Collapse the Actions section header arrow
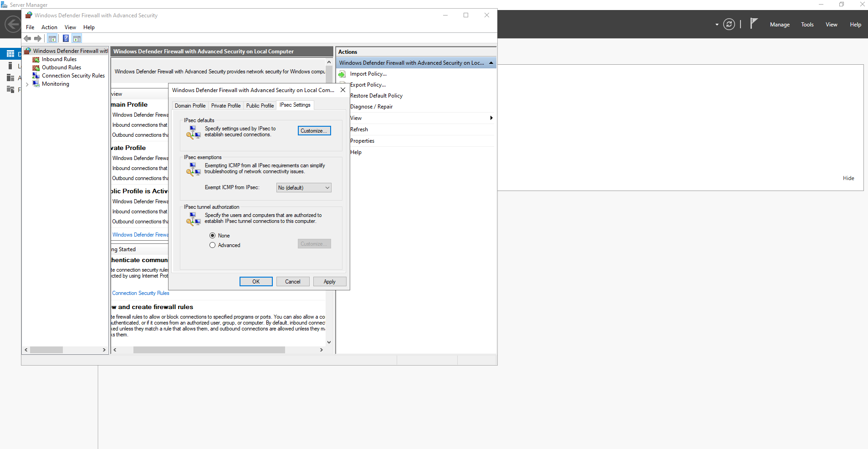868x449 pixels. click(491, 63)
